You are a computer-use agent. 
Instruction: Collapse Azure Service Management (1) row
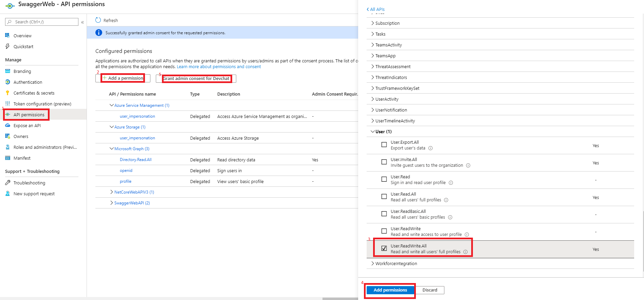point(111,105)
